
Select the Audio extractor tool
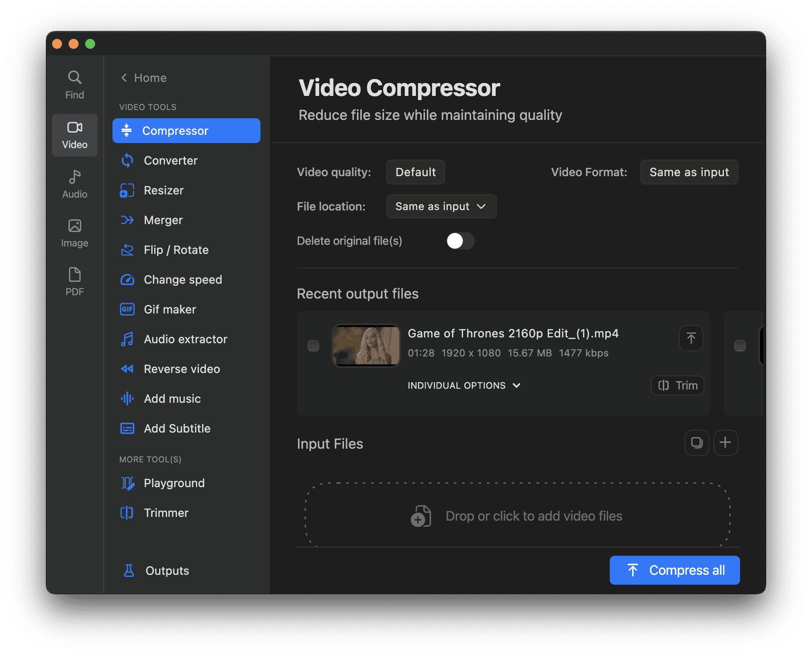click(185, 339)
